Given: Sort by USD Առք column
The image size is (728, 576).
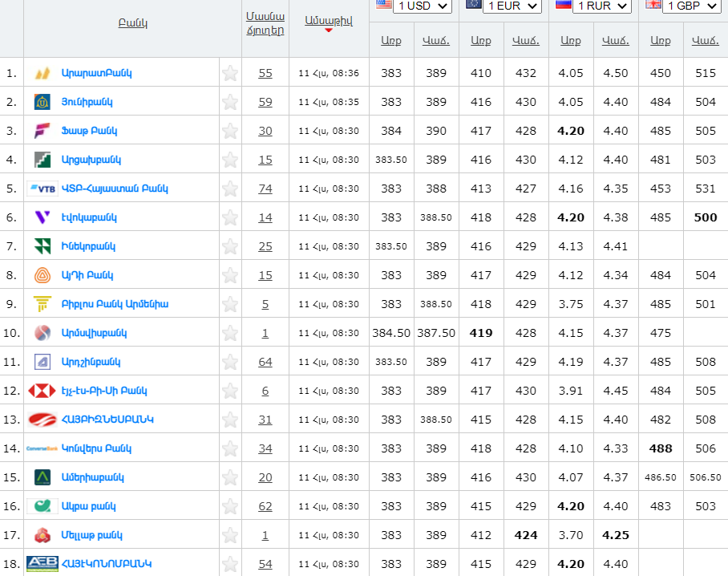Looking at the screenshot, I should 391,40.
